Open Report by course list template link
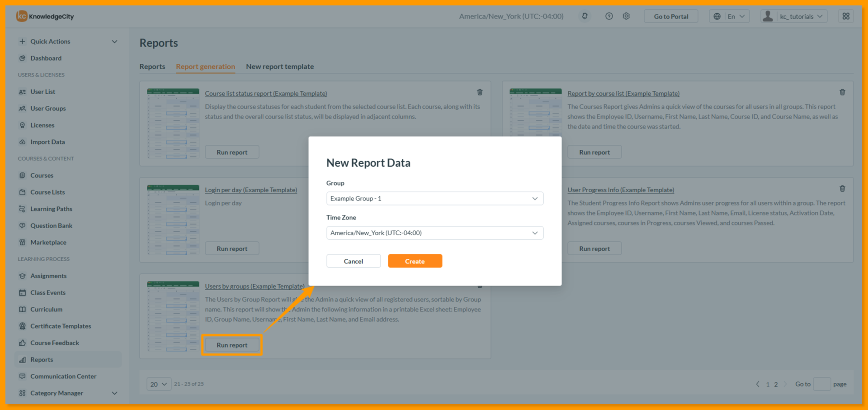This screenshot has height=410, width=868. (623, 94)
